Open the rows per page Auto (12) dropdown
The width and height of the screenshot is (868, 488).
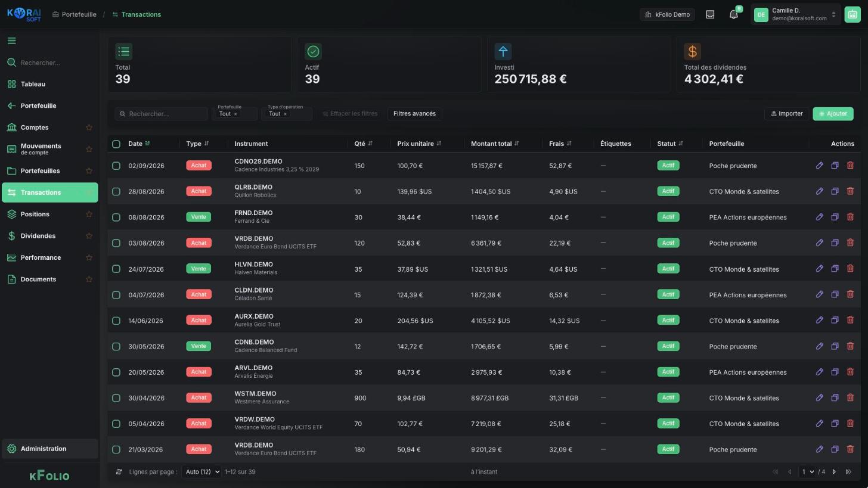tap(201, 472)
